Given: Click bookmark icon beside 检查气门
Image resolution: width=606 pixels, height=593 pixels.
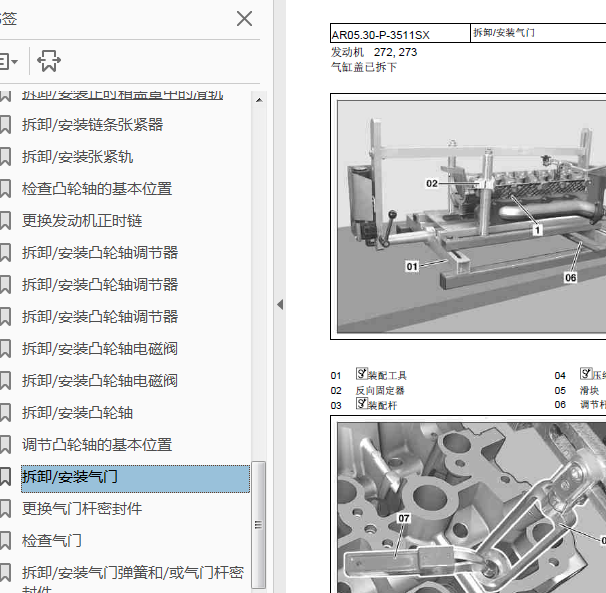Looking at the screenshot, I should tap(5, 541).
